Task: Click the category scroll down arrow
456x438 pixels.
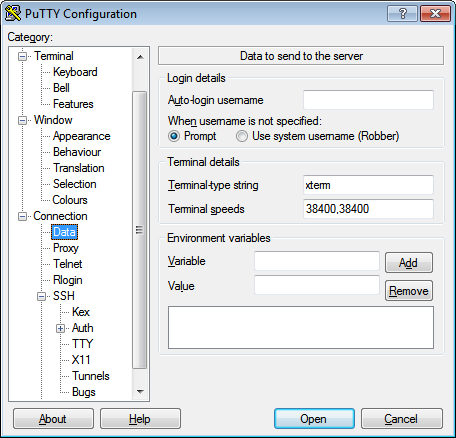Action: click(x=140, y=392)
